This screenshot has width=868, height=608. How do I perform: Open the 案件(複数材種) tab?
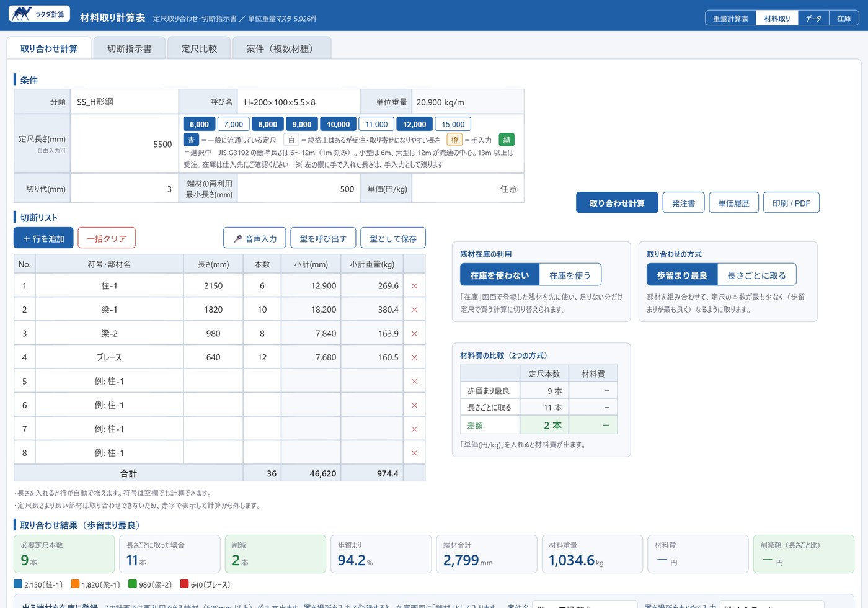(281, 48)
